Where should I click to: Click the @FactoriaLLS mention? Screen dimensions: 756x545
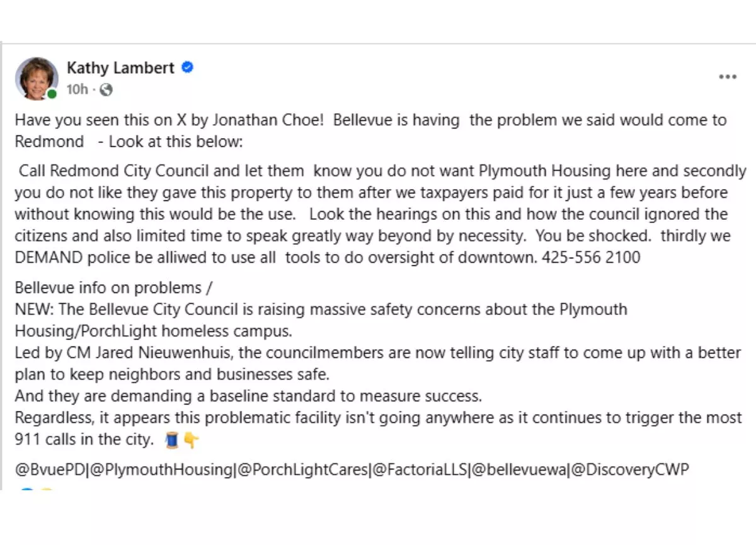pos(420,470)
